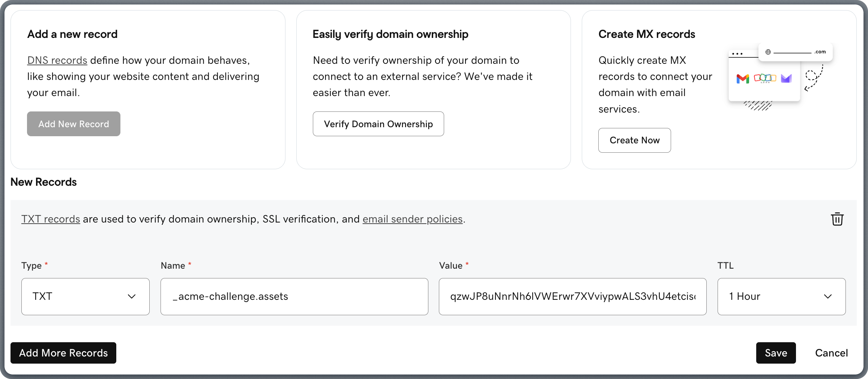This screenshot has height=379, width=868.
Task: Expand the chevron next to TXT type
Action: (x=132, y=296)
